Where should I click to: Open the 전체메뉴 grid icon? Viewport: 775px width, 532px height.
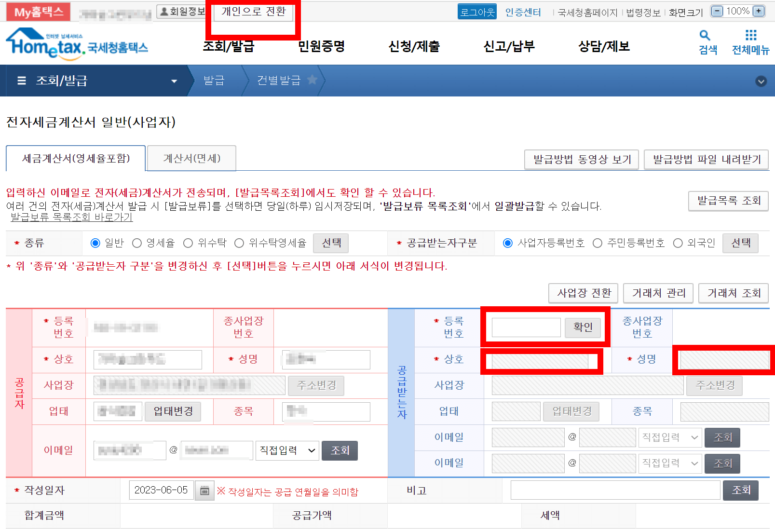751,35
